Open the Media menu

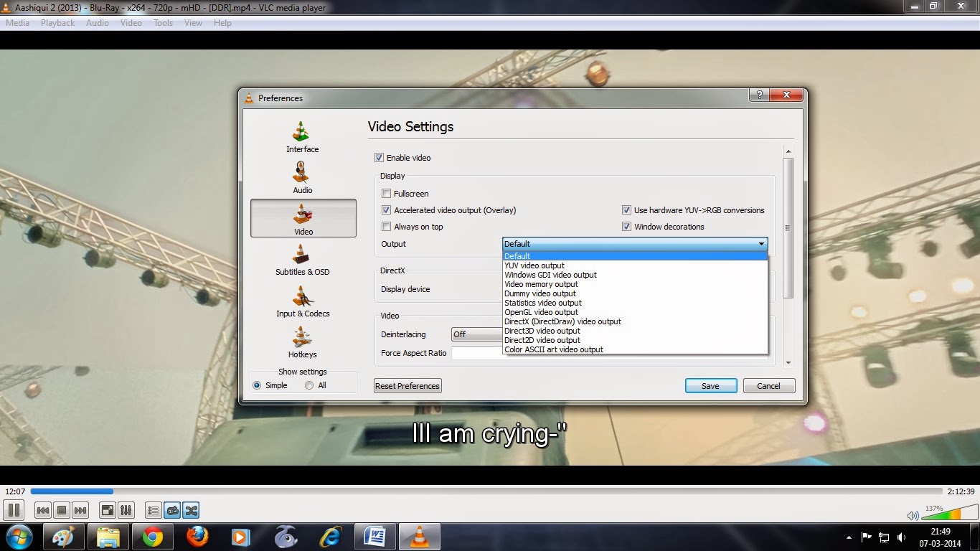[x=17, y=23]
